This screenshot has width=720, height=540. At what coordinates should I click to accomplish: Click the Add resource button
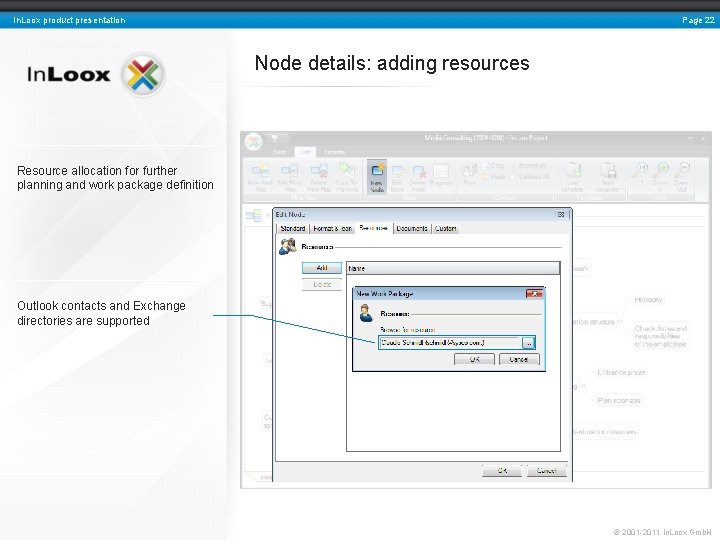322,268
